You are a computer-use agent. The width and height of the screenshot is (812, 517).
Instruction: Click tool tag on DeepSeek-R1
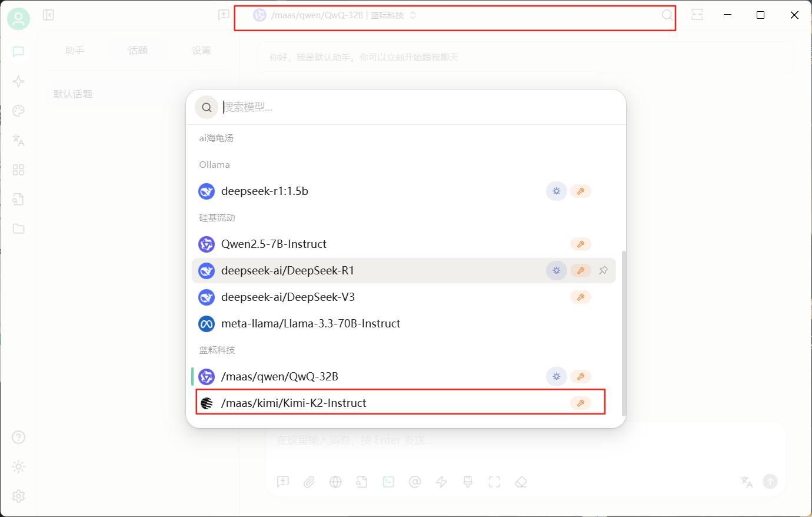click(x=581, y=270)
